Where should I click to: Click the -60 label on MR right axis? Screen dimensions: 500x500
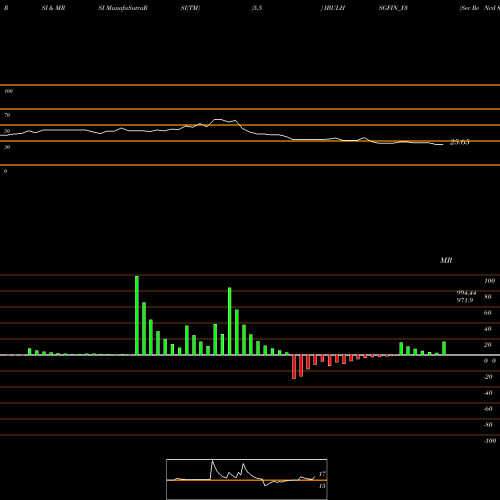point(488,409)
